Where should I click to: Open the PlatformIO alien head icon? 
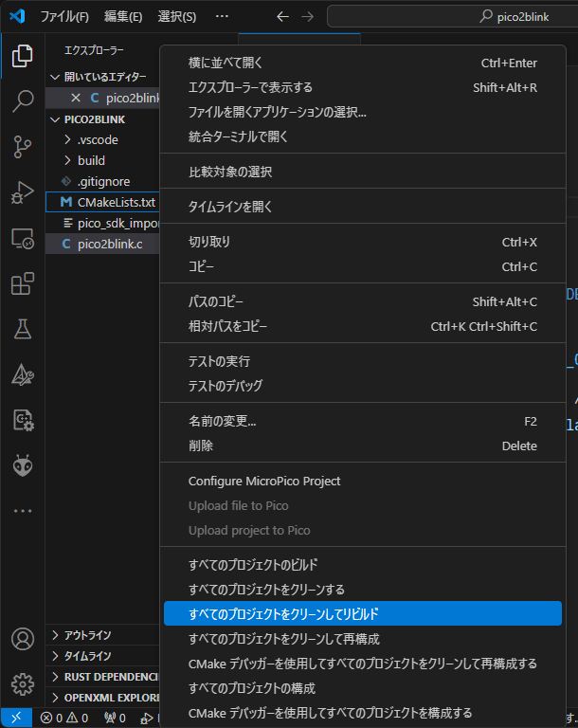tap(23, 465)
